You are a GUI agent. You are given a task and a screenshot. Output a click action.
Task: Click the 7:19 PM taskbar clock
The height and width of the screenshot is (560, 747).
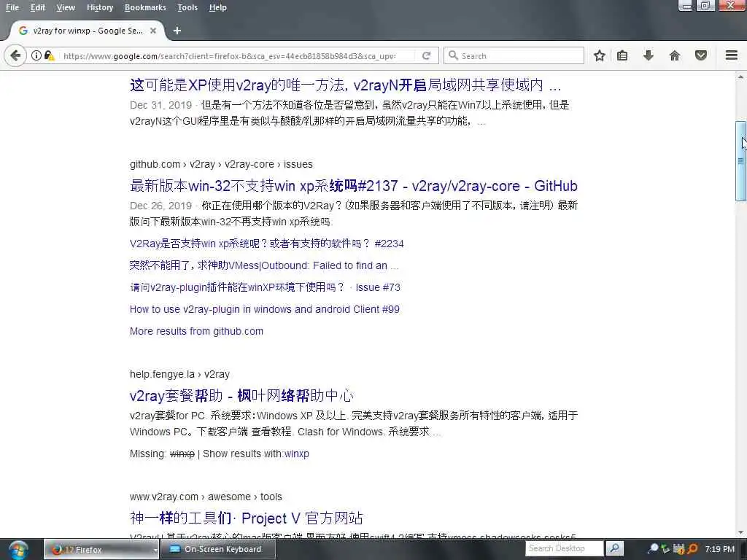tap(719, 549)
